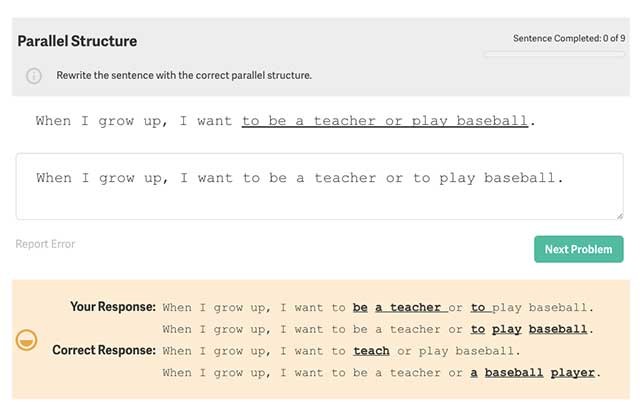Open the Report Error link
This screenshot has height=408, width=640.
click(x=45, y=244)
